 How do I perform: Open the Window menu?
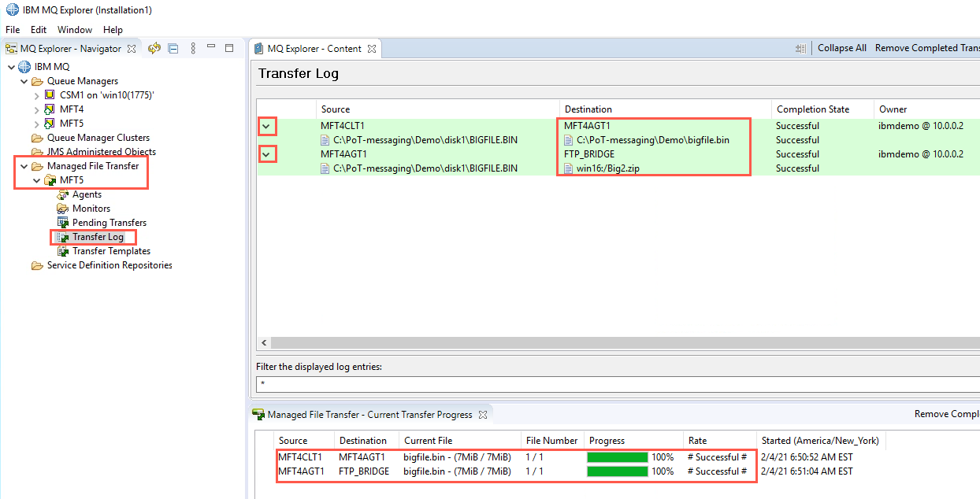click(x=75, y=29)
